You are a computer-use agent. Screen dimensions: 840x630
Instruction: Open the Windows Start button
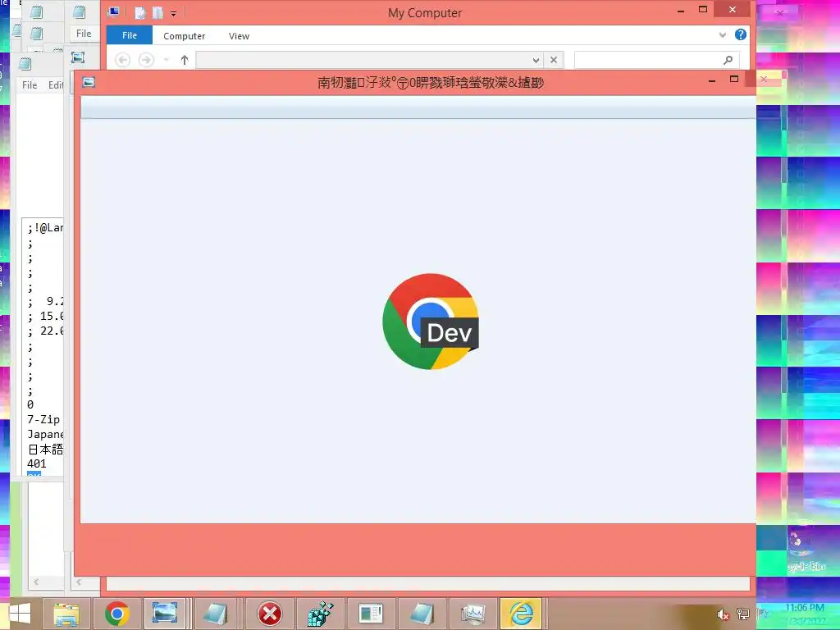[x=21, y=614]
